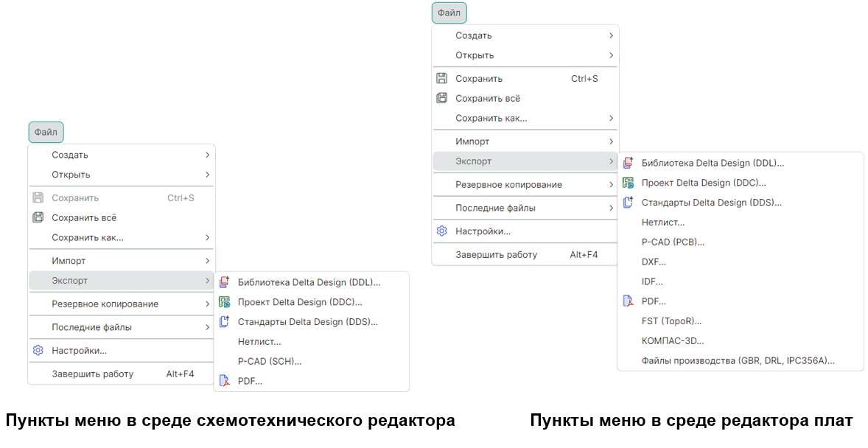Export Стандарты Delta Design (DDS) from schematic editor
Image resolution: width=868 pixels, height=448 pixels.
pyautogui.click(x=312, y=322)
